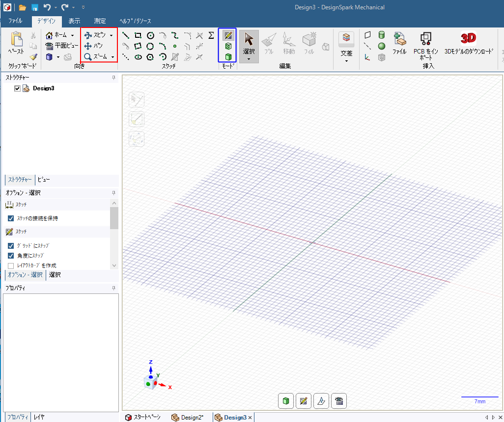Switch to the レイヤ panel tab
This screenshot has width=504, height=422.
tap(39, 417)
